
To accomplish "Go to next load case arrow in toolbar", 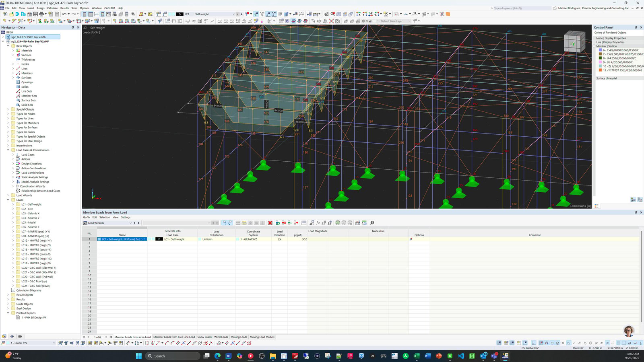I will coord(242,14).
